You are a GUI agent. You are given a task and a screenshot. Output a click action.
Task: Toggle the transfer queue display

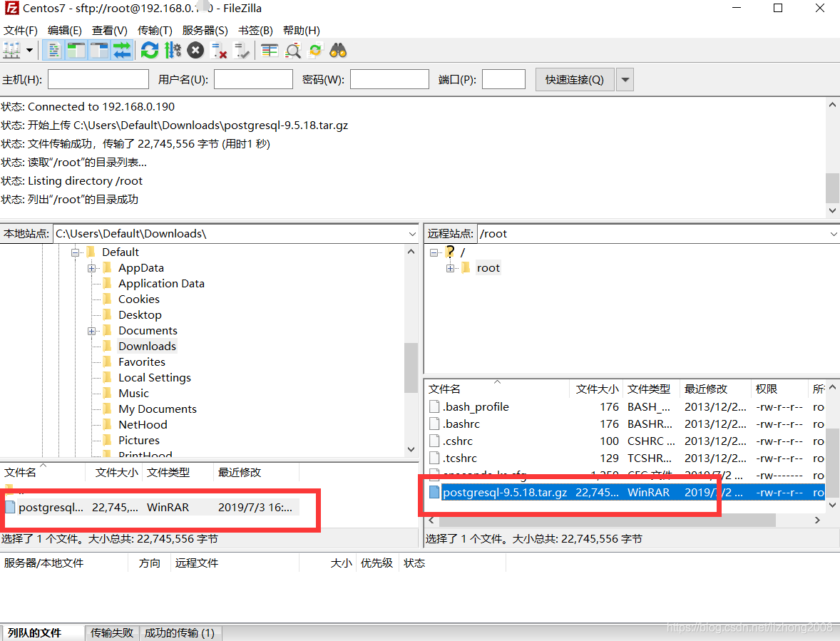click(x=122, y=51)
